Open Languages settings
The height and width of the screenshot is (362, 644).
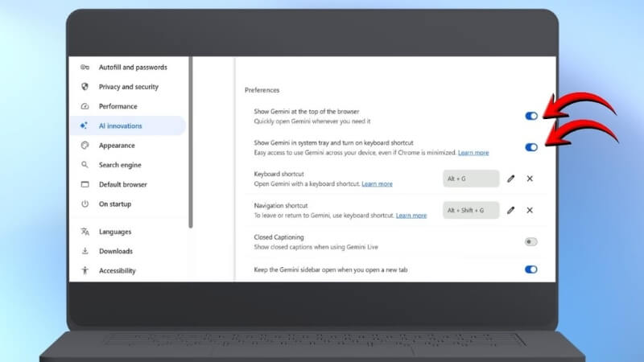(x=128, y=232)
